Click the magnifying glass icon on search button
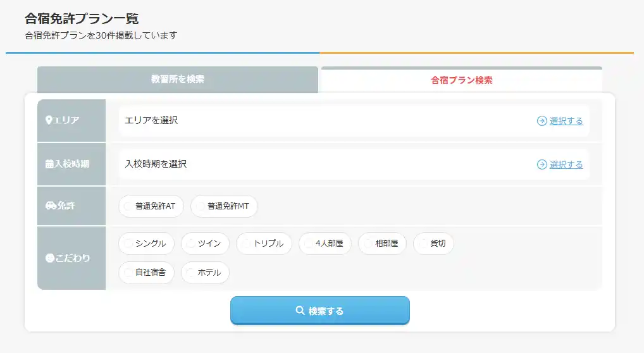Image resolution: width=644 pixels, height=353 pixels. click(x=300, y=311)
